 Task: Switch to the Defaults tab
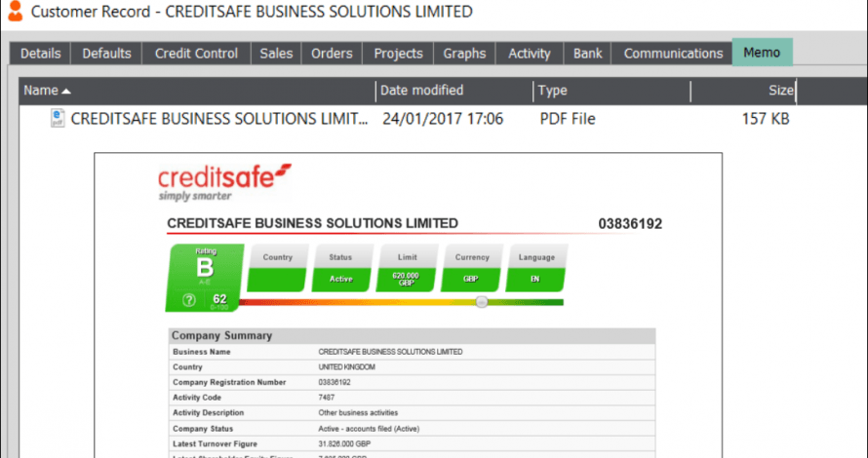tap(106, 54)
